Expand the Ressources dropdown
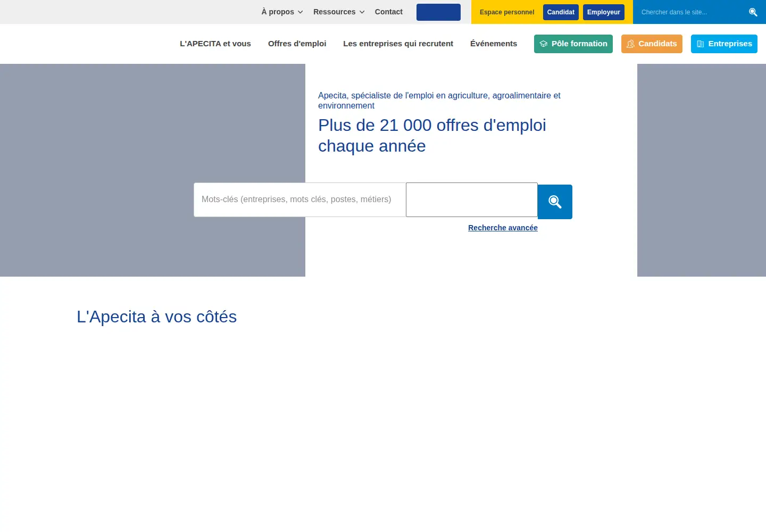Screen dimensions: 766x532 pyautogui.click(x=339, y=12)
